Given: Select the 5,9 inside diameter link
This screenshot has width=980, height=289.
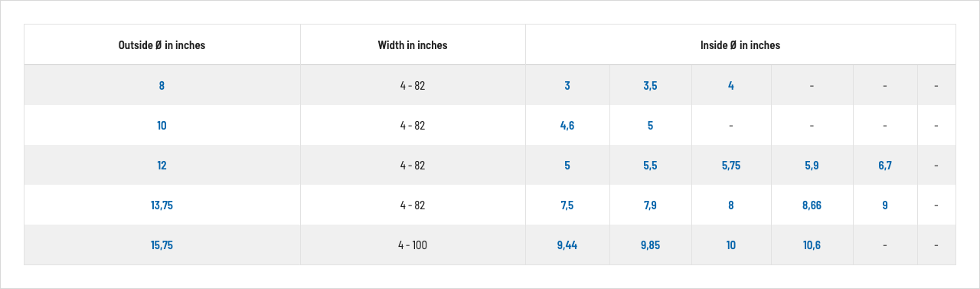Looking at the screenshot, I should tap(812, 166).
